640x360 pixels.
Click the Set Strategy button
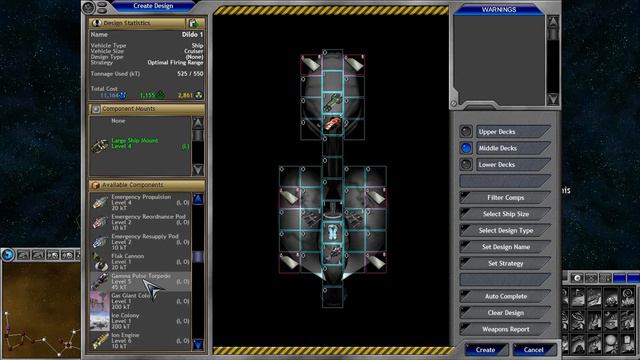click(505, 264)
